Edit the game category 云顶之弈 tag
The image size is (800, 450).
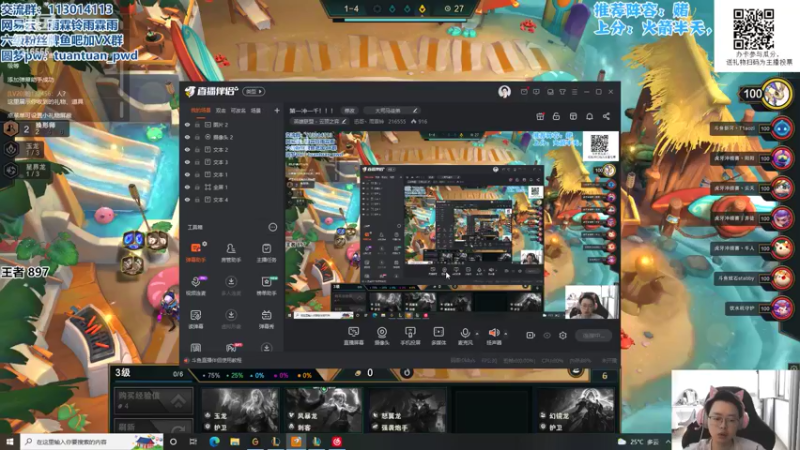click(319, 121)
